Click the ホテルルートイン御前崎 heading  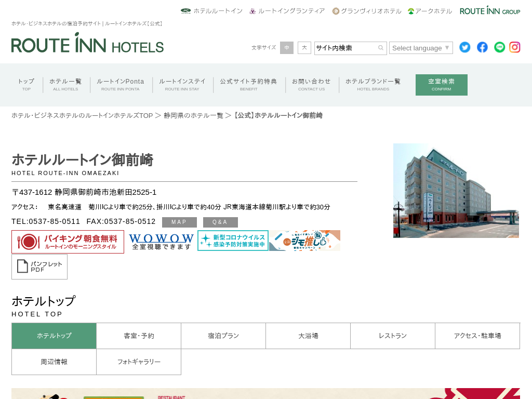coord(83,160)
